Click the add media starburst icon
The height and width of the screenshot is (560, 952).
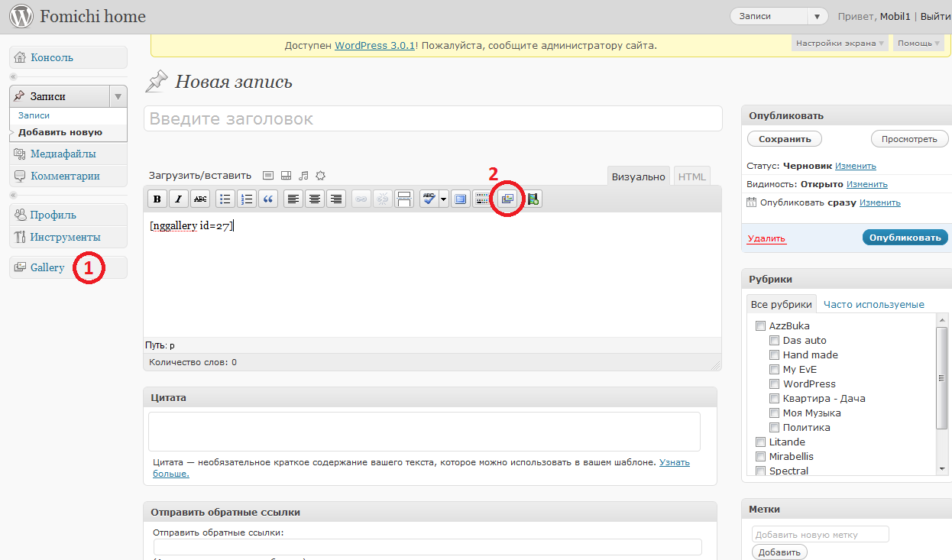pos(321,175)
